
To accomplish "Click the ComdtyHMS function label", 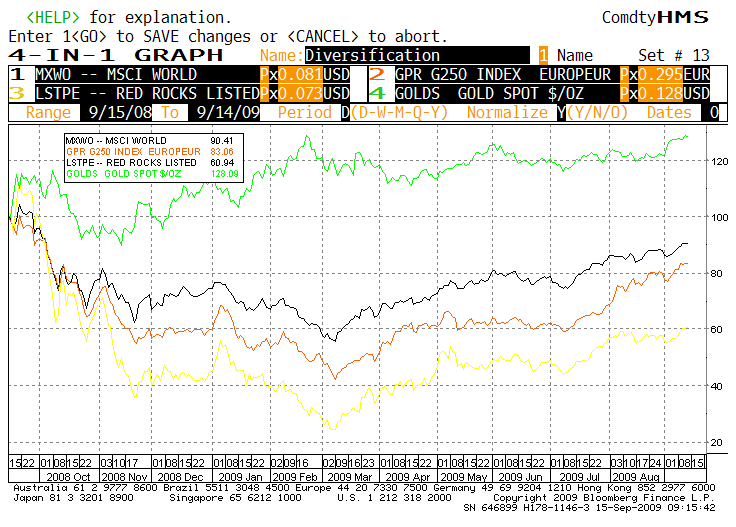I will (655, 17).
